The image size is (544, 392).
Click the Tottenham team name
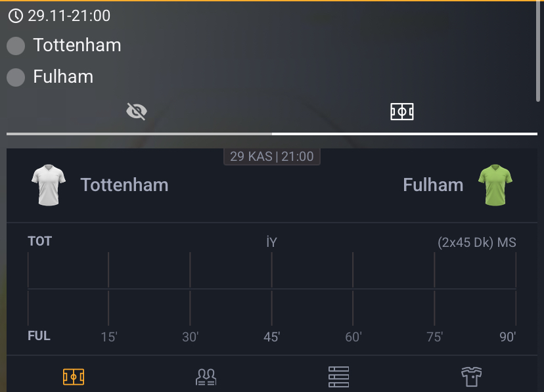click(124, 185)
